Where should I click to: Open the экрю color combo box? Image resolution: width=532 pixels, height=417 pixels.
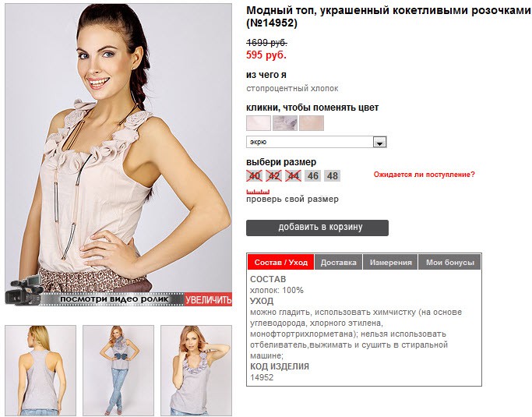[x=316, y=142]
